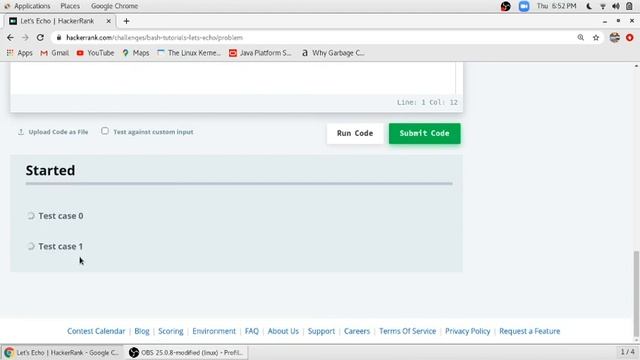Click the OBS tray icon in top bar
Image resolution: width=640 pixels, height=360 pixels.
click(x=506, y=6)
